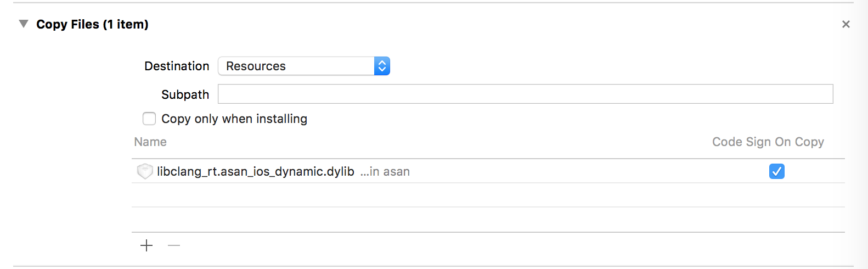
Task: Select the dylib file shield icon
Action: pos(145,171)
